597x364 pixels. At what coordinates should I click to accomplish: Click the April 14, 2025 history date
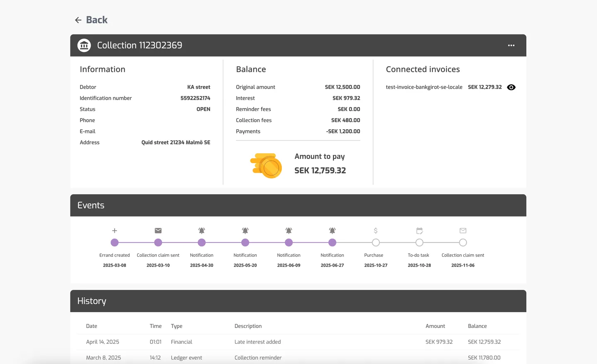click(x=102, y=342)
